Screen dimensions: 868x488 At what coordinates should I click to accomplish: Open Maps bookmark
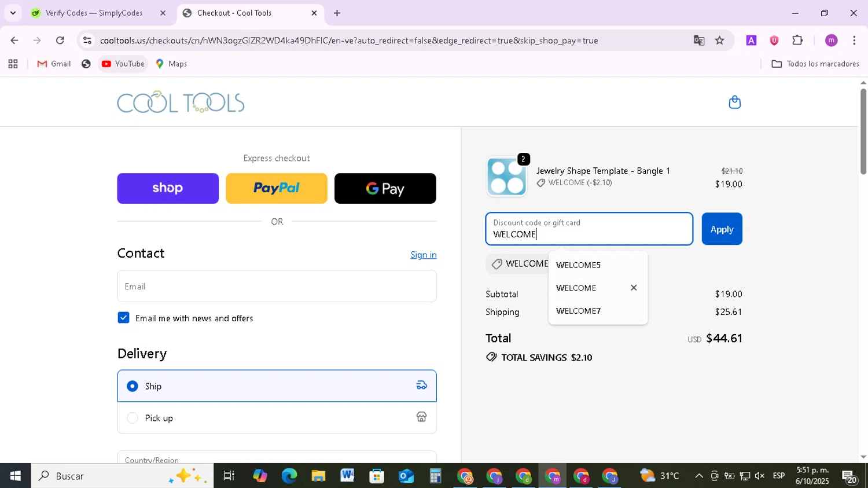[x=171, y=64]
